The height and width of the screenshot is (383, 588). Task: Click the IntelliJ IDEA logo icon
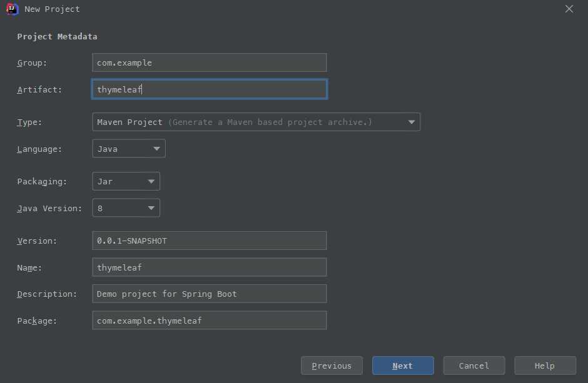pyautogui.click(x=12, y=9)
